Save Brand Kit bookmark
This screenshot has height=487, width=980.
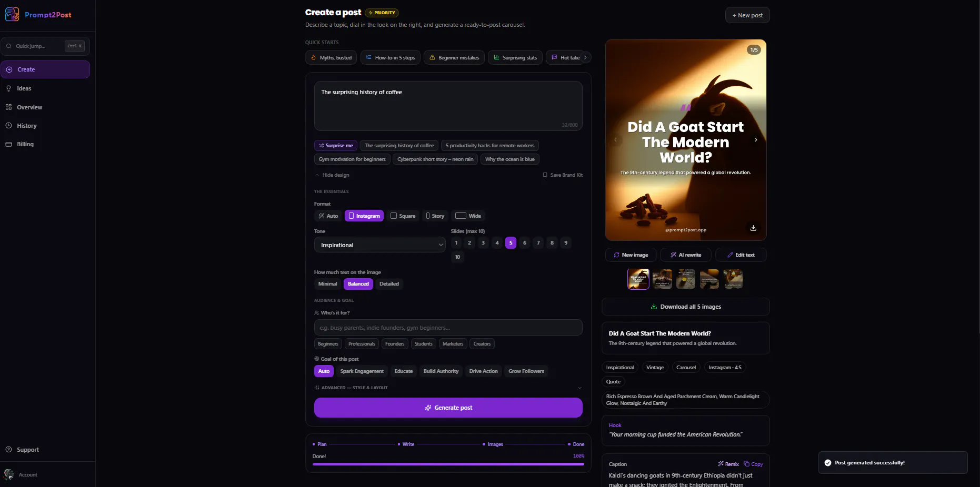click(x=563, y=175)
